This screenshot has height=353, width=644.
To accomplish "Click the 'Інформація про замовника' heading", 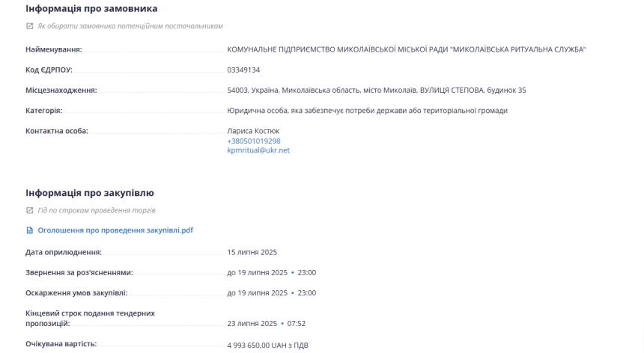I will [x=91, y=9].
